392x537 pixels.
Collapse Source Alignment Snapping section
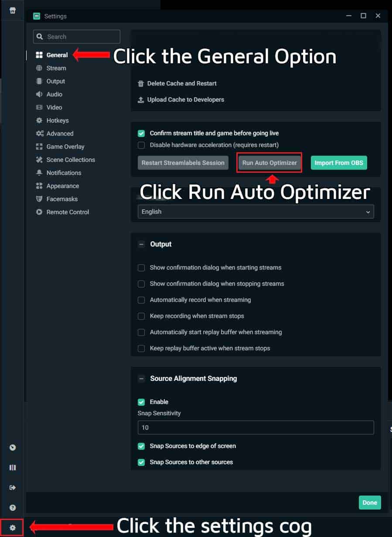(141, 379)
